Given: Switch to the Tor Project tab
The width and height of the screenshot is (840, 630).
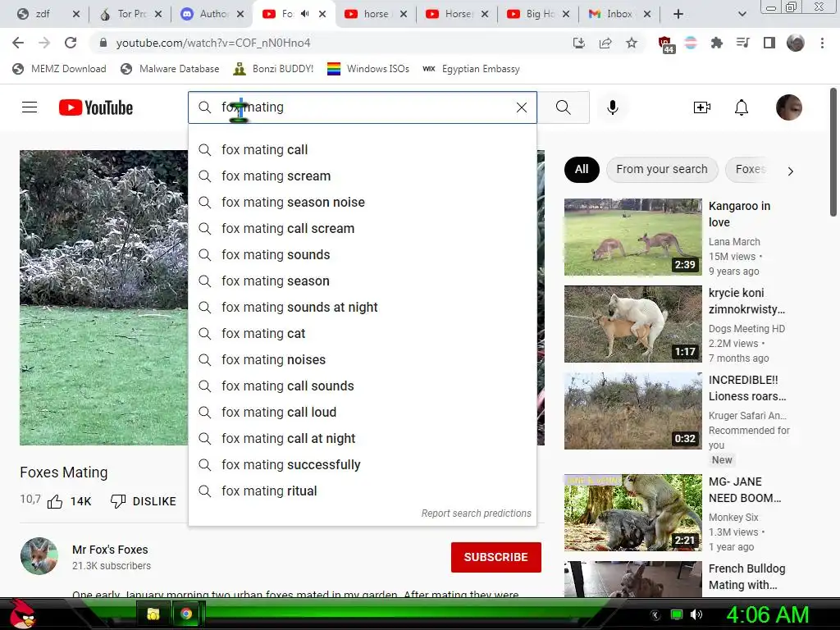Looking at the screenshot, I should (x=131, y=14).
